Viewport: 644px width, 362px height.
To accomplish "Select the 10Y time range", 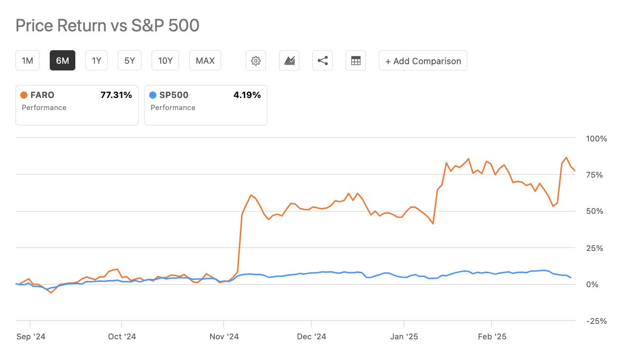I will coord(165,60).
